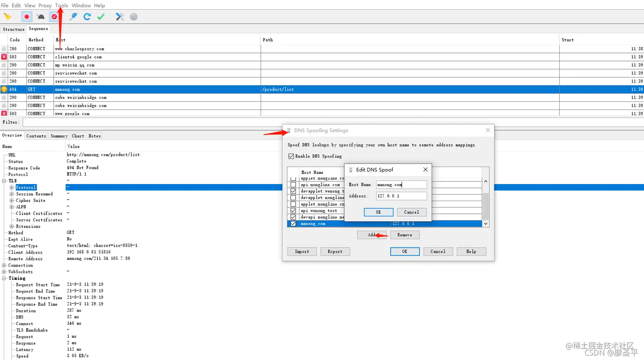Click the Host Name field in Edit DNS Spoof
This screenshot has width=644, height=360.
(401, 184)
